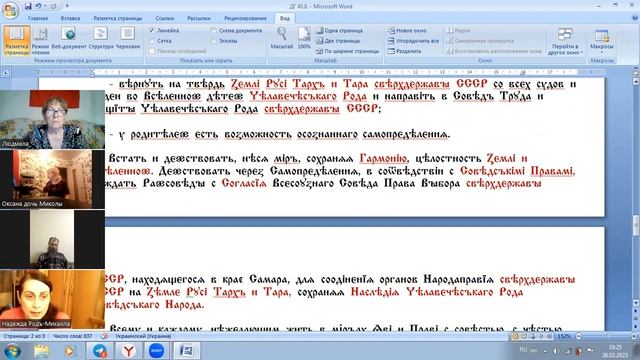Choose Две страницы zoom

(338, 41)
